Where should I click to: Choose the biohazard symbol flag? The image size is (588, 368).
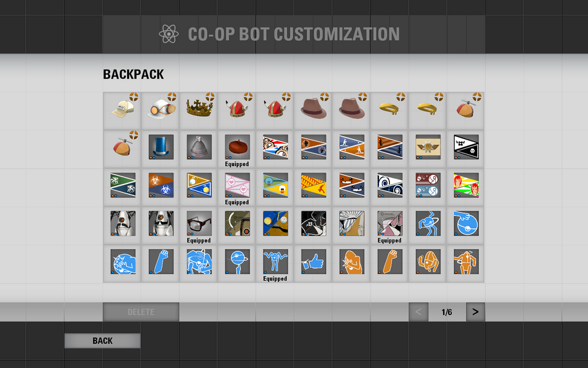tap(160, 185)
